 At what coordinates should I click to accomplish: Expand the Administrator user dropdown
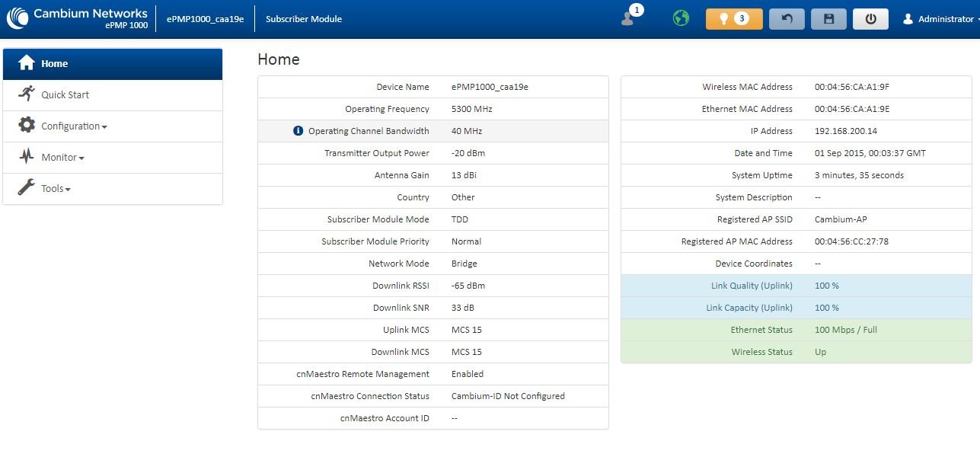pyautogui.click(x=940, y=19)
